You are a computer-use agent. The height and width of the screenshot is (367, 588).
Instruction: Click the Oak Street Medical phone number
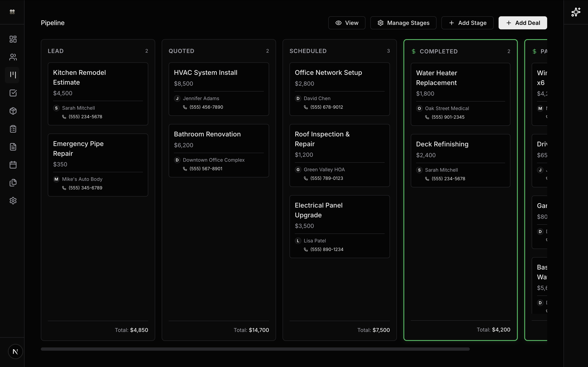(448, 117)
